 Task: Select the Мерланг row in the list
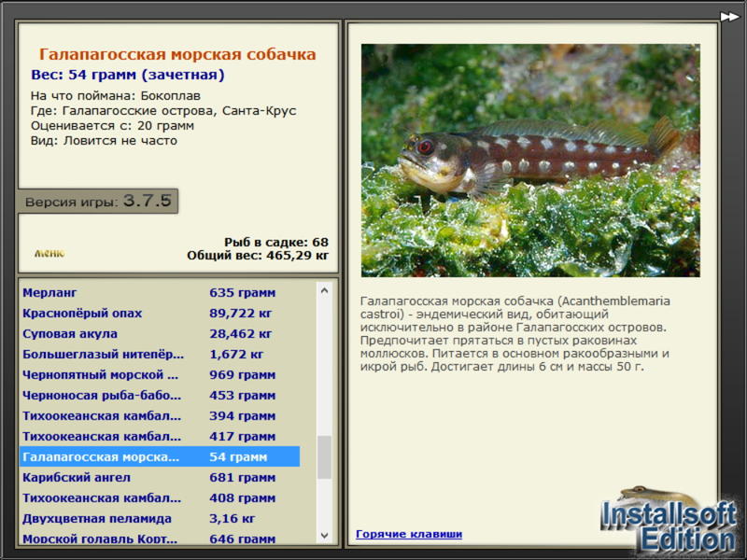(160, 292)
